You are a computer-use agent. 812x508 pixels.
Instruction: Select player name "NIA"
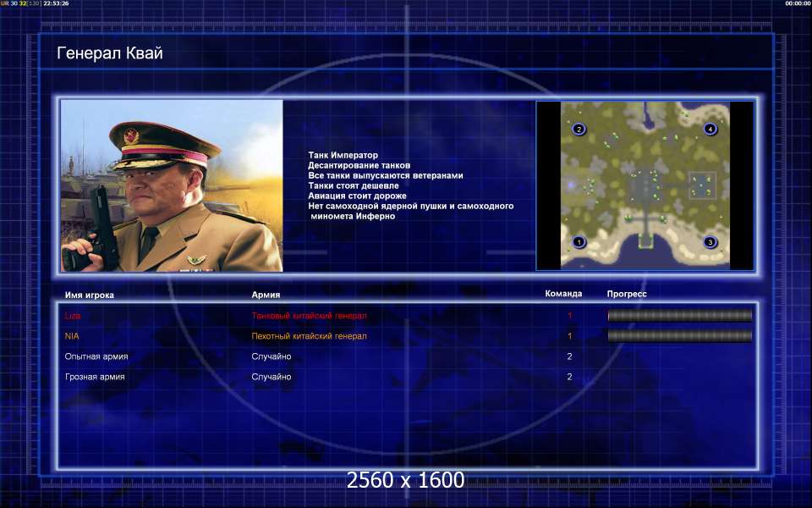click(72, 336)
